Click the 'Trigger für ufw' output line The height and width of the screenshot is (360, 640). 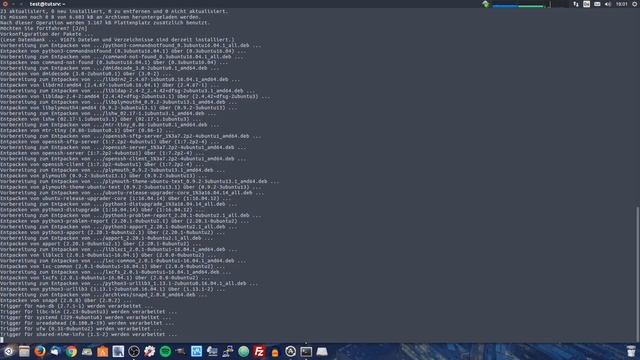[81, 329]
